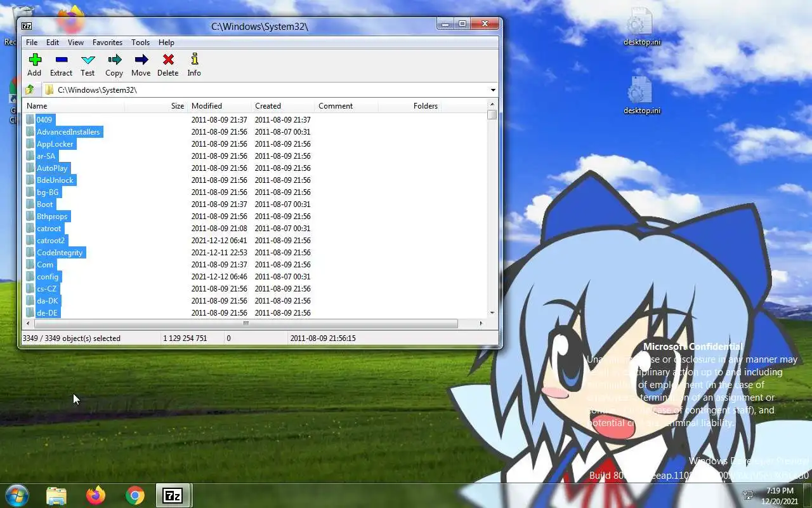
Task: Click status bar size 1 129 254 751
Action: click(185, 338)
